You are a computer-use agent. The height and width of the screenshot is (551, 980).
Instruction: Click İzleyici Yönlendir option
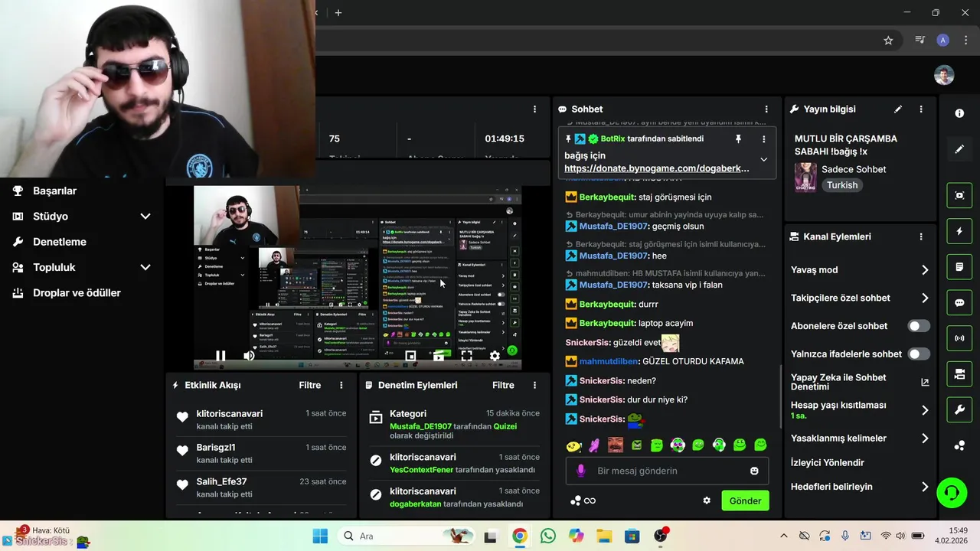[828, 463]
